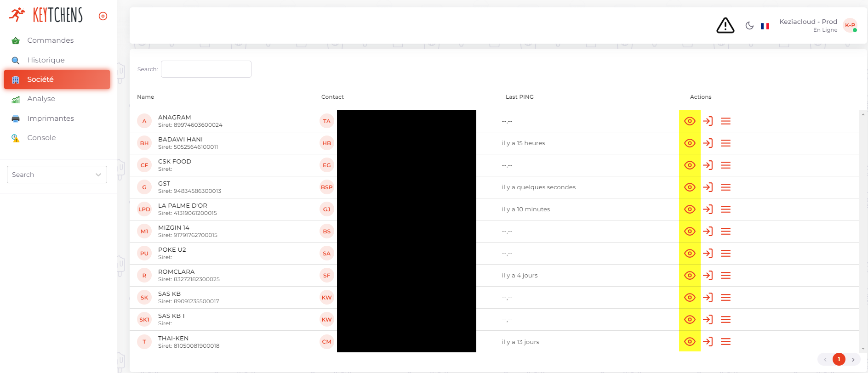Open the Console page
Image resolution: width=868 pixels, height=373 pixels.
tap(41, 138)
